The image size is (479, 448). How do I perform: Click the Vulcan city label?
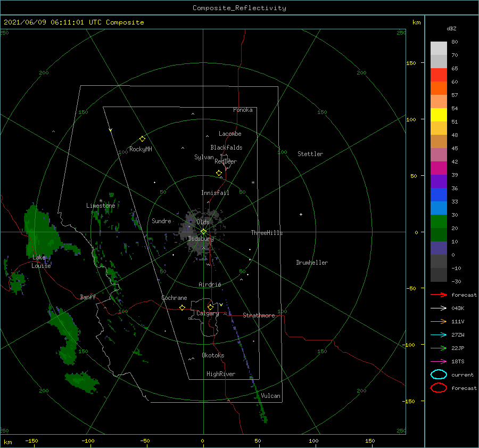[270, 396]
